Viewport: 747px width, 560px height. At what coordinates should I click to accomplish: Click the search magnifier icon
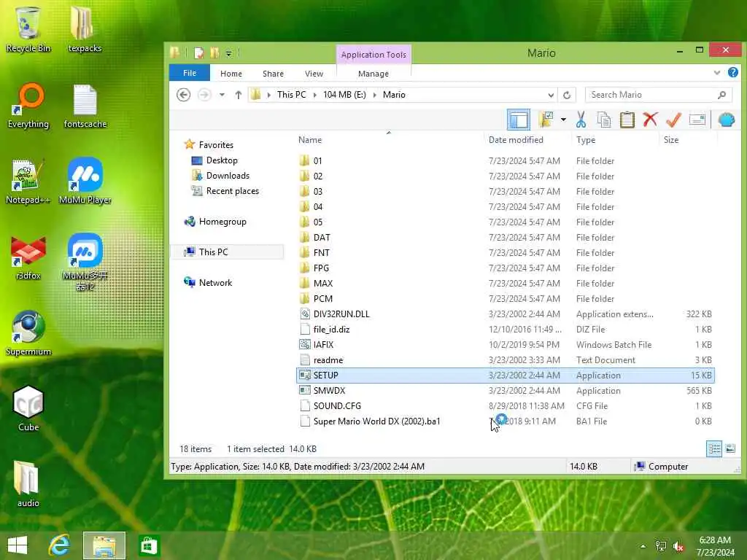(721, 95)
